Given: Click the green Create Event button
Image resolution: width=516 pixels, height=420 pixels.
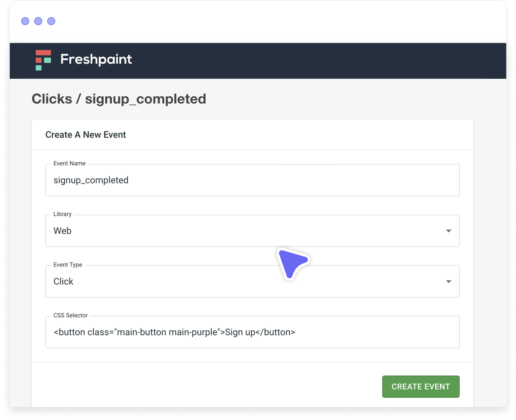Looking at the screenshot, I should [x=421, y=386].
